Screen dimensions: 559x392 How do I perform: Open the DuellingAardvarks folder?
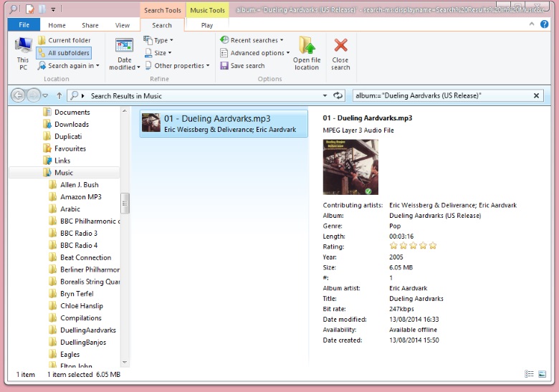coord(82,330)
